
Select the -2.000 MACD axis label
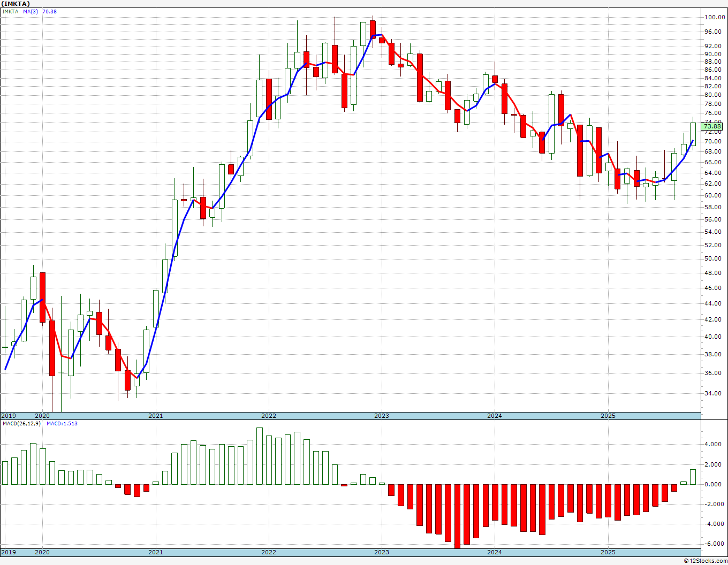tap(714, 504)
